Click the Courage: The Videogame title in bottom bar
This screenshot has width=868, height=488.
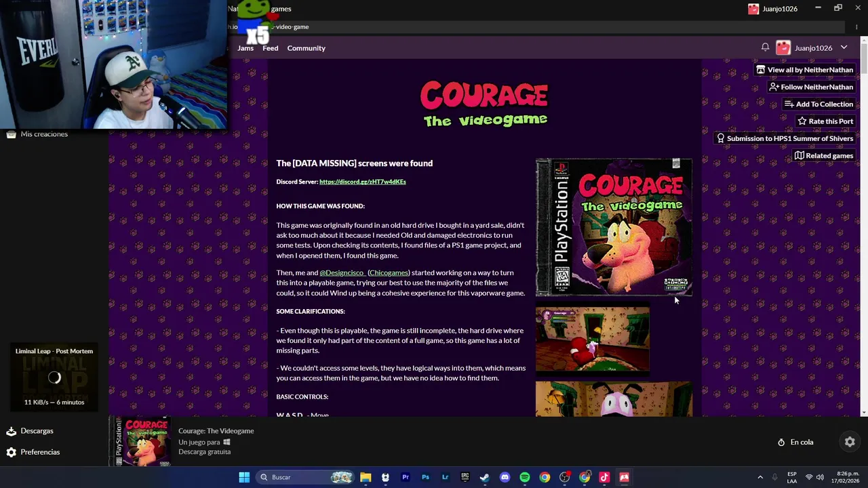pos(216,431)
